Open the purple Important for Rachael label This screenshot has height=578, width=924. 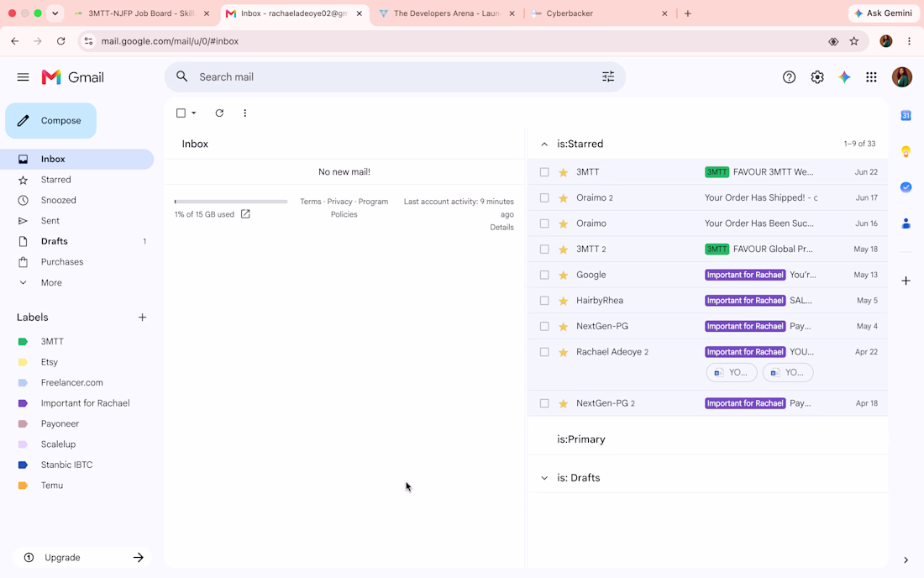[x=85, y=403]
